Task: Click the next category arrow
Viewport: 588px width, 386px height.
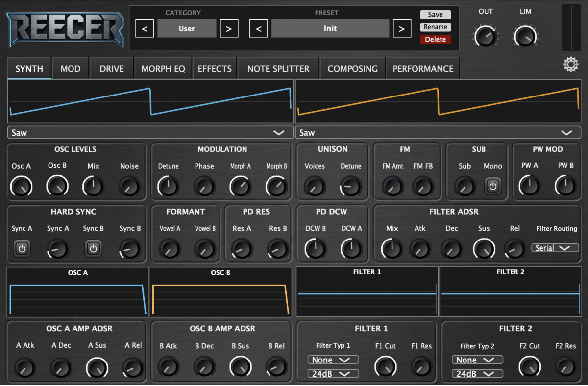Action: [x=229, y=29]
